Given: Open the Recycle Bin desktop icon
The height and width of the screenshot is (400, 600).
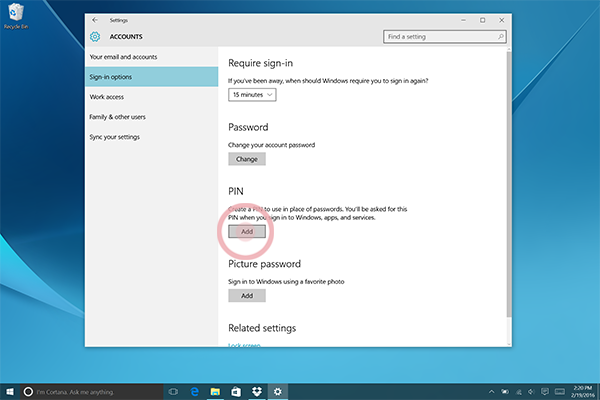Looking at the screenshot, I should [16, 16].
